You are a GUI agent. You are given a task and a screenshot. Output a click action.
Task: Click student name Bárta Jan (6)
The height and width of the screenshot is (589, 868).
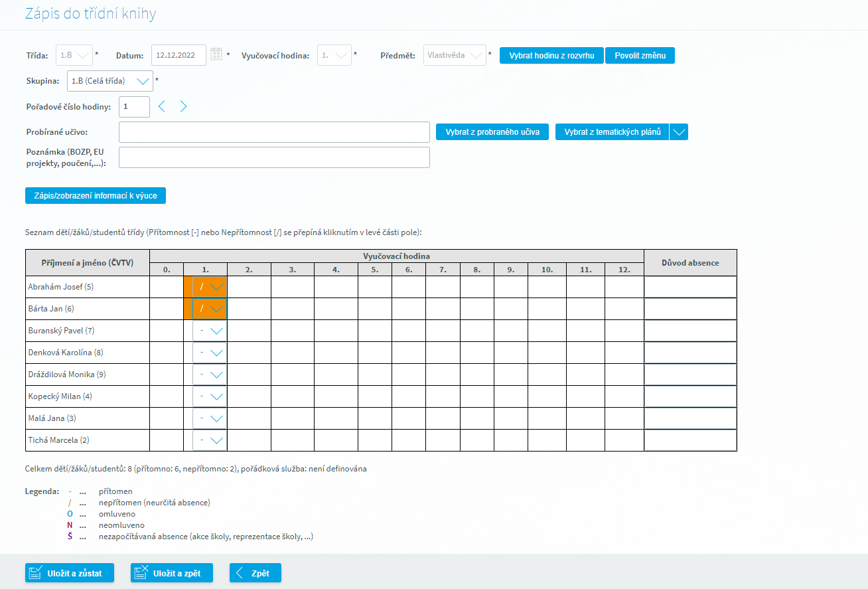[x=51, y=309]
